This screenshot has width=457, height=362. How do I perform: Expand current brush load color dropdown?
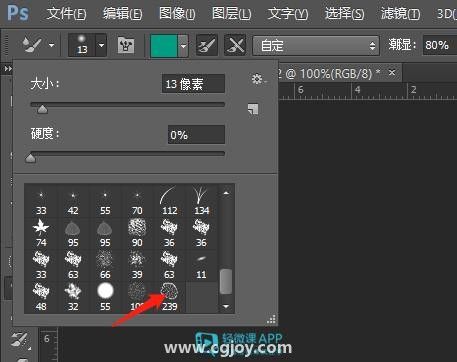click(x=183, y=46)
